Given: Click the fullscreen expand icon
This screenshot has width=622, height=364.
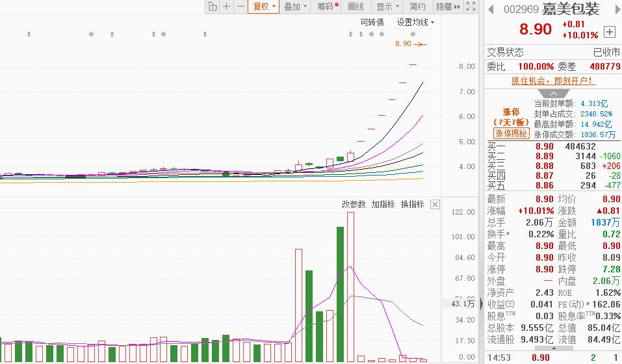Looking at the screenshot, I should pyautogui.click(x=471, y=6).
